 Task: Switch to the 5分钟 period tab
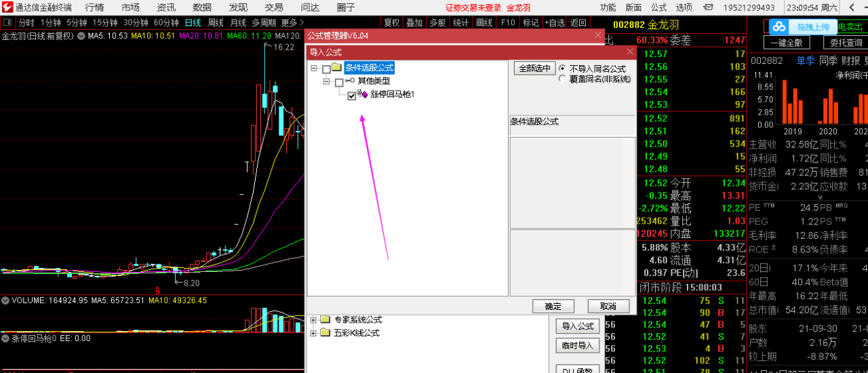coord(77,22)
